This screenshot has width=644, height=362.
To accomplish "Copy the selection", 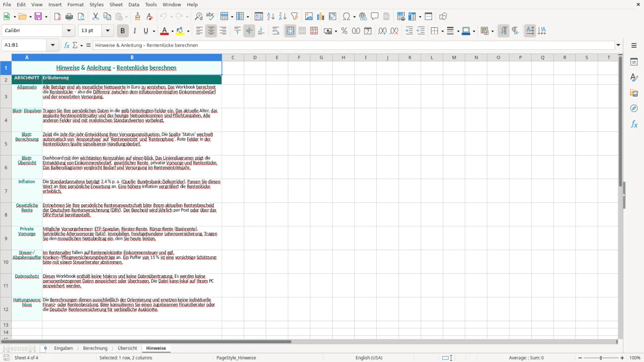I will tap(107, 17).
